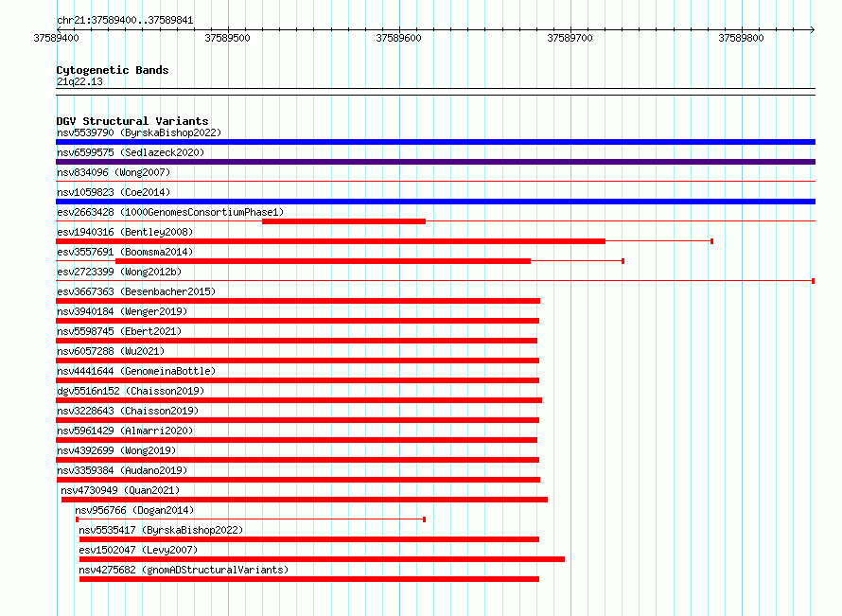Image resolution: width=842 pixels, height=616 pixels.
Task: Click the esv1502047 (Levy2007) label
Action: (138, 550)
